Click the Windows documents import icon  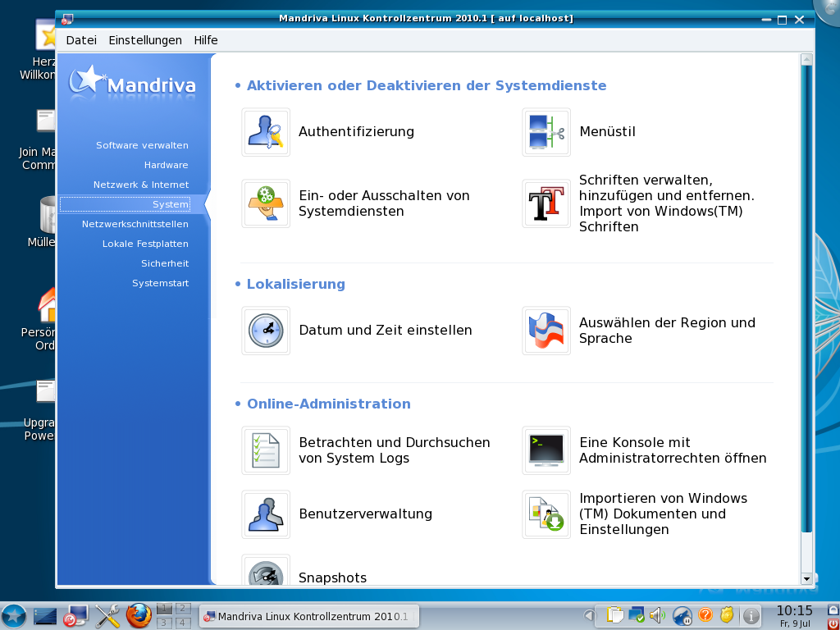[x=546, y=514]
